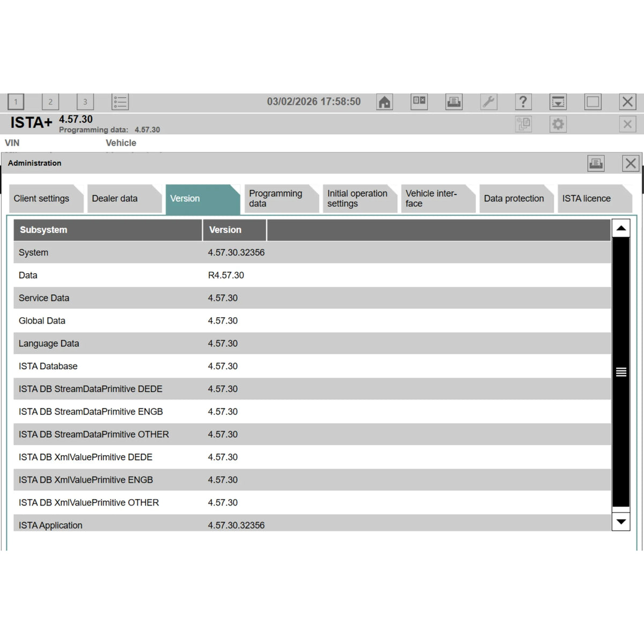Click the maximize window square icon
Viewport: 644px width, 644px height.
[x=593, y=101]
